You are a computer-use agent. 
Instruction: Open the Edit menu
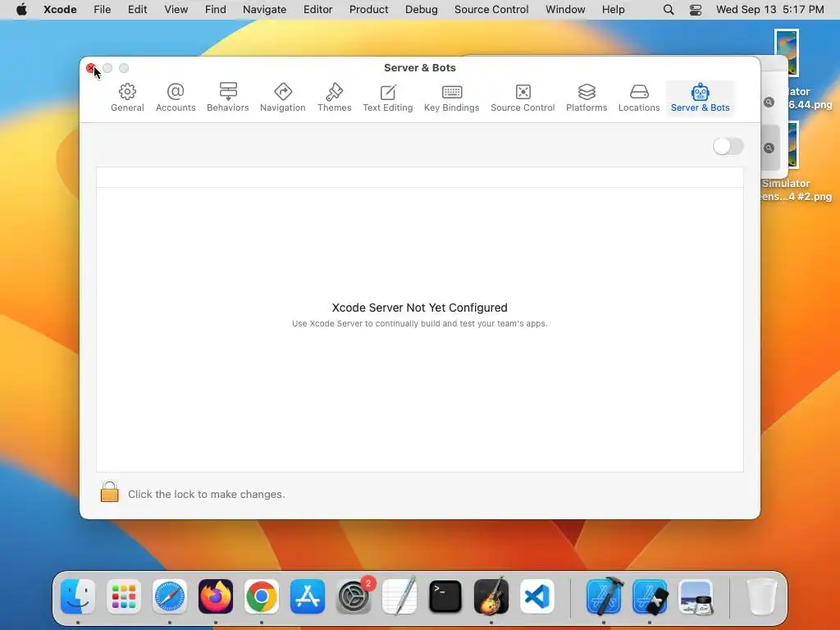point(137,10)
